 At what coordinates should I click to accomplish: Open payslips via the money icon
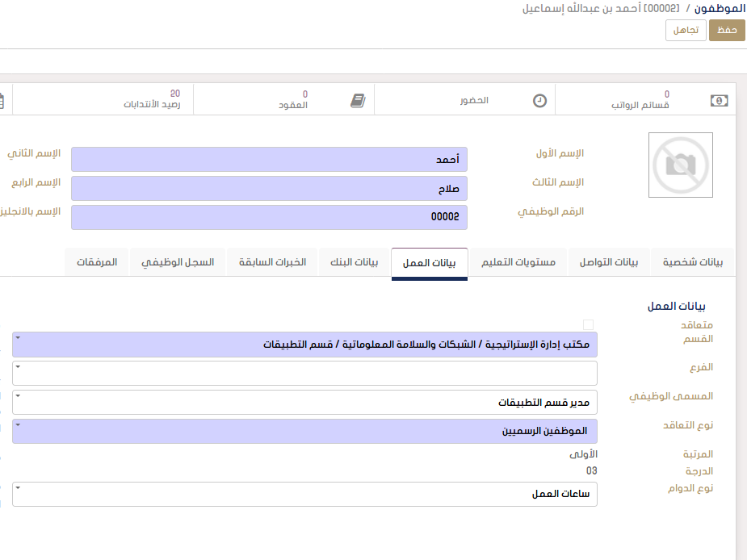pos(719,101)
